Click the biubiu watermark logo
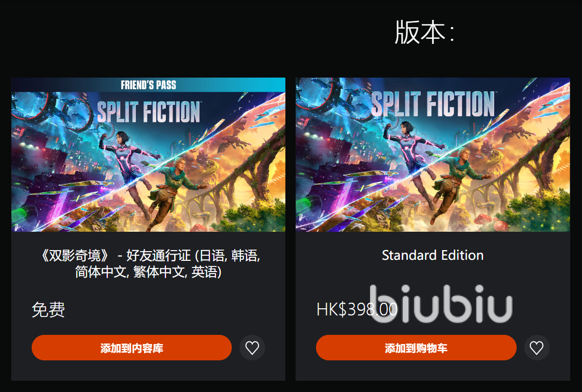Viewport: 582px width, 392px height. pos(441,304)
